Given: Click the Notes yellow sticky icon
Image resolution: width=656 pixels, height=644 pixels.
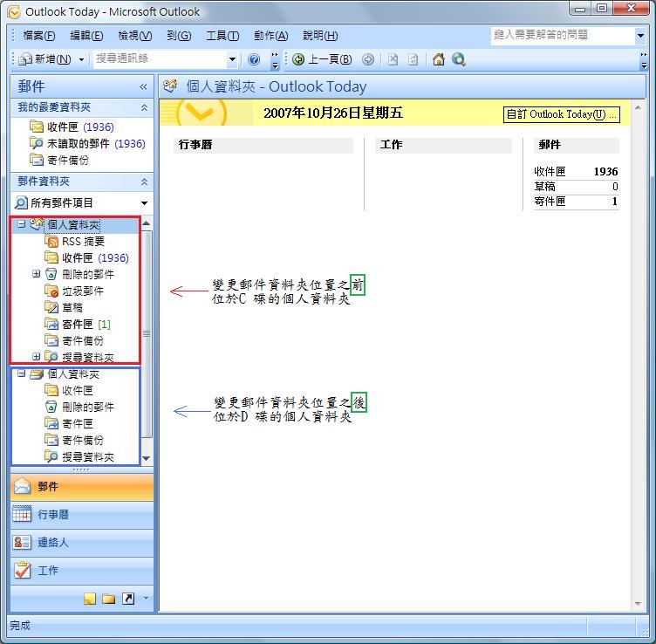Looking at the screenshot, I should [90, 599].
